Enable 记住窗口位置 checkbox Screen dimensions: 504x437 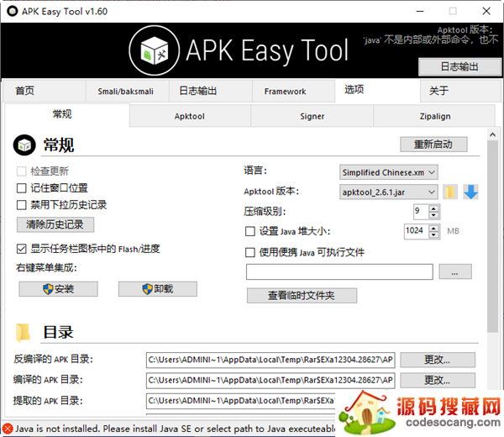coord(22,188)
